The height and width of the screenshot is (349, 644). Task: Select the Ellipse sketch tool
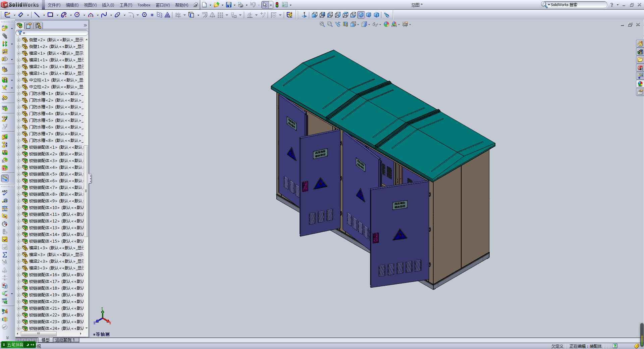point(117,15)
